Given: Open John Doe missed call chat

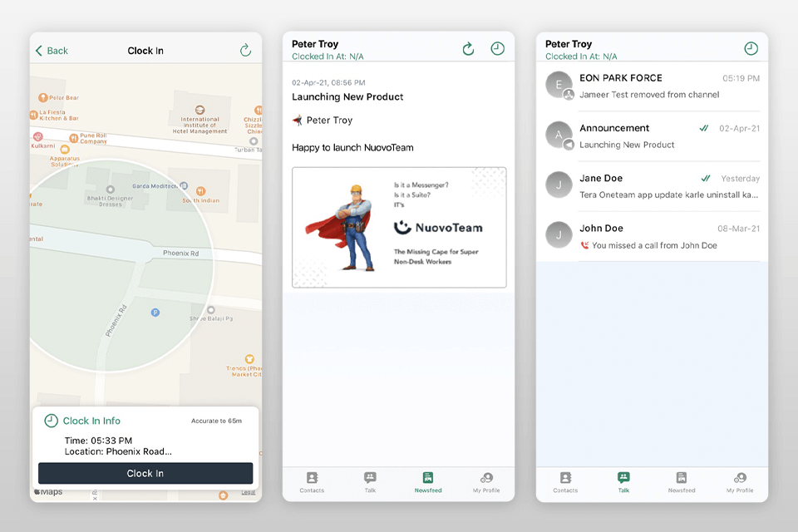Looking at the screenshot, I should pos(652,236).
